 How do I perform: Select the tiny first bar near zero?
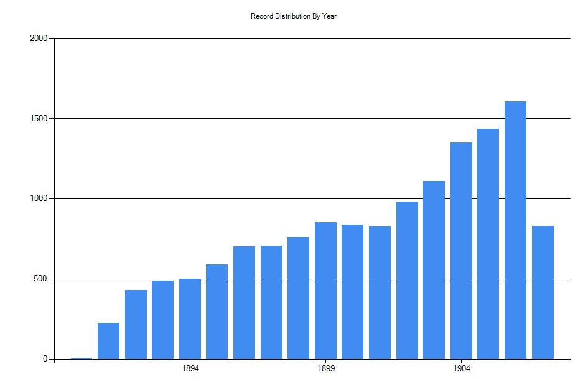[82, 358]
